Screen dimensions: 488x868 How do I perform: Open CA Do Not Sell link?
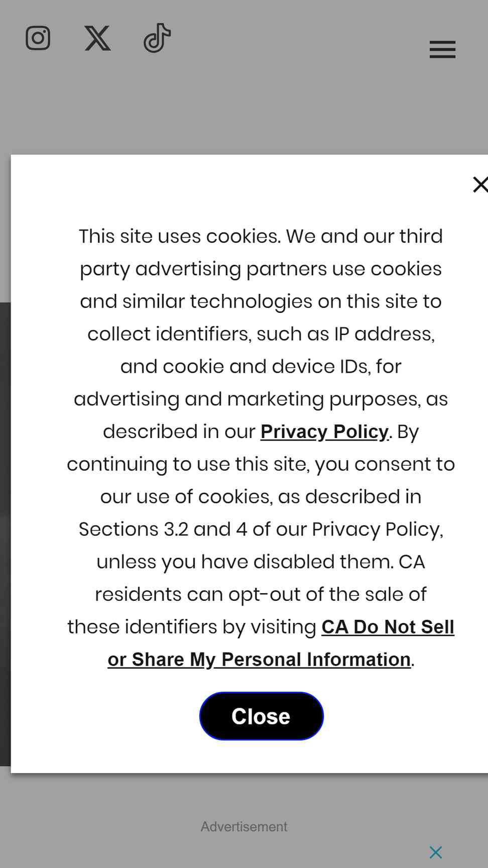click(388, 627)
